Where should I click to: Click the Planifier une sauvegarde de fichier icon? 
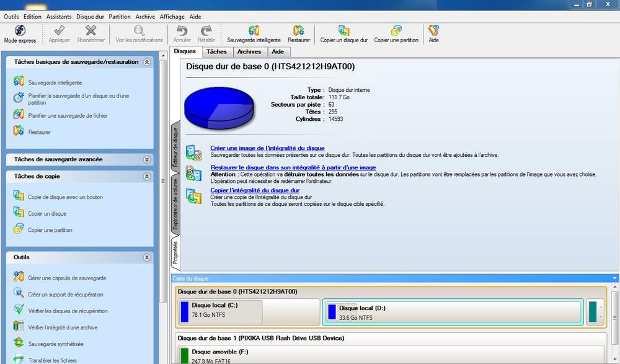19,115
